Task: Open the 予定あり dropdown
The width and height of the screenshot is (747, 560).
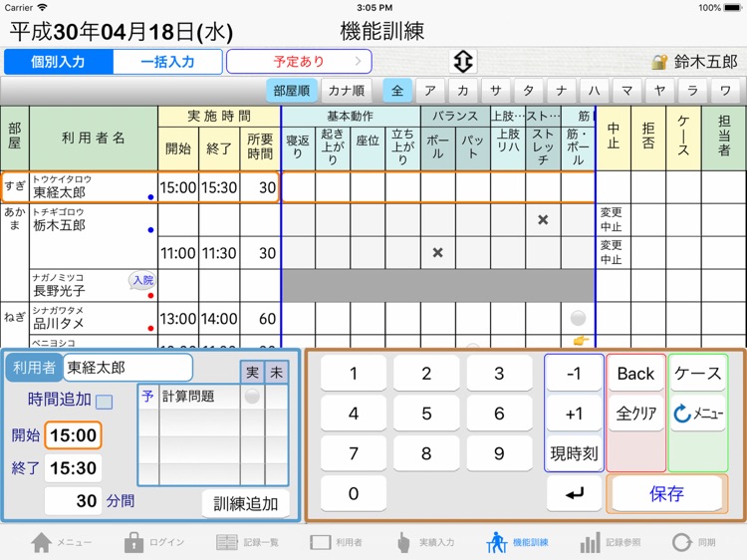Action: (x=299, y=62)
